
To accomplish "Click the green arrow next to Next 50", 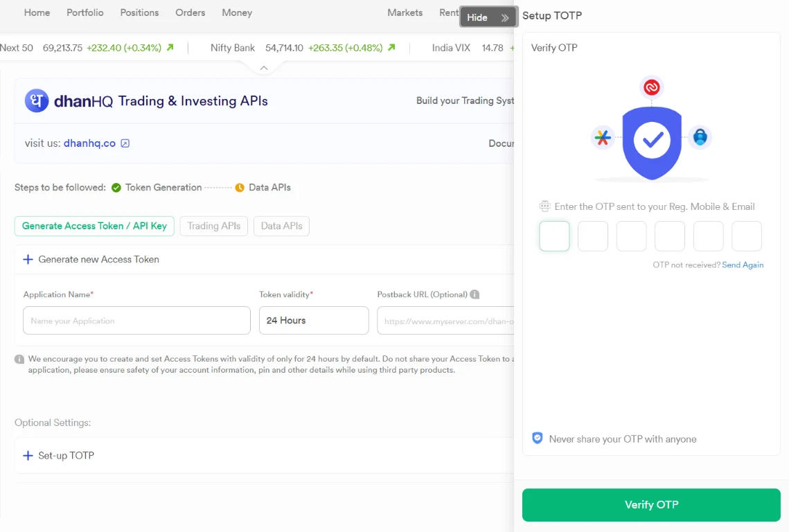I will coord(170,47).
